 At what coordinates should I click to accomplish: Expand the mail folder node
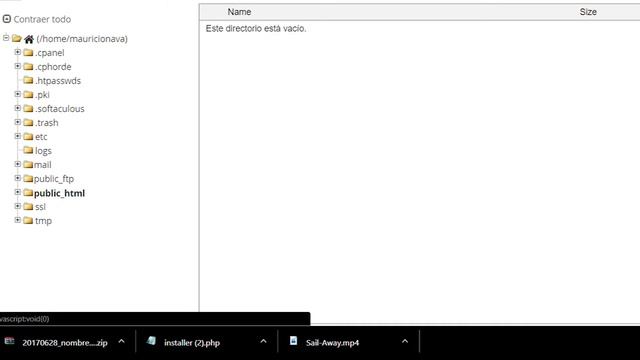coord(18,164)
